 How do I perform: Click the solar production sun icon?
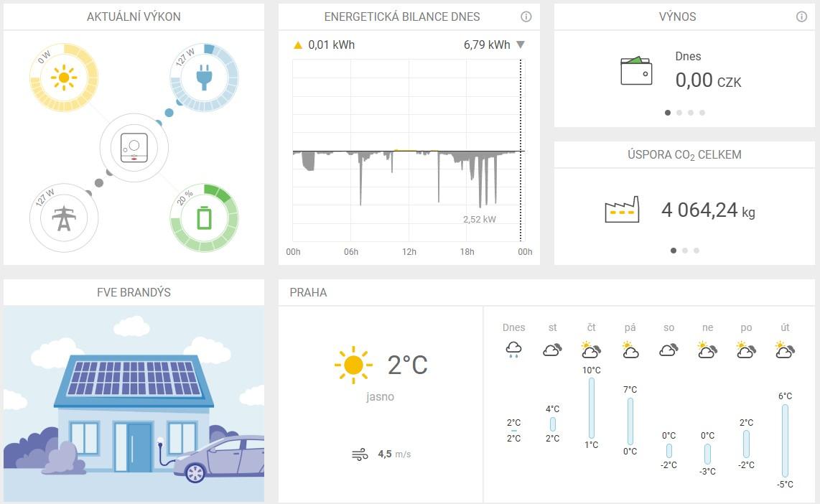point(64,77)
